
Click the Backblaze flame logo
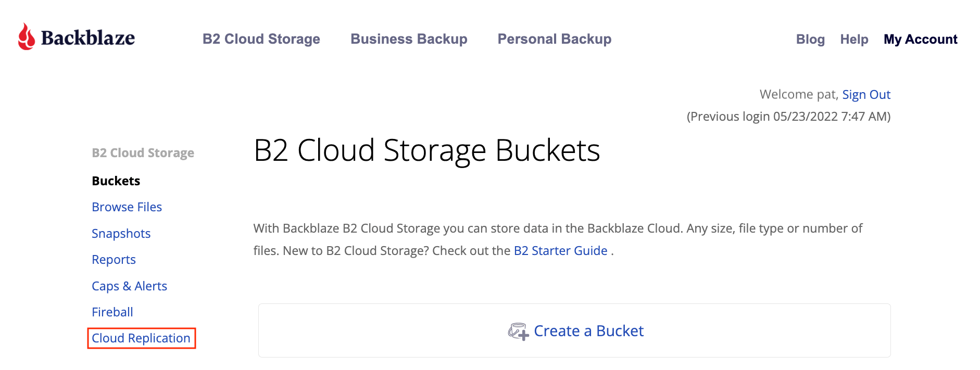click(26, 36)
